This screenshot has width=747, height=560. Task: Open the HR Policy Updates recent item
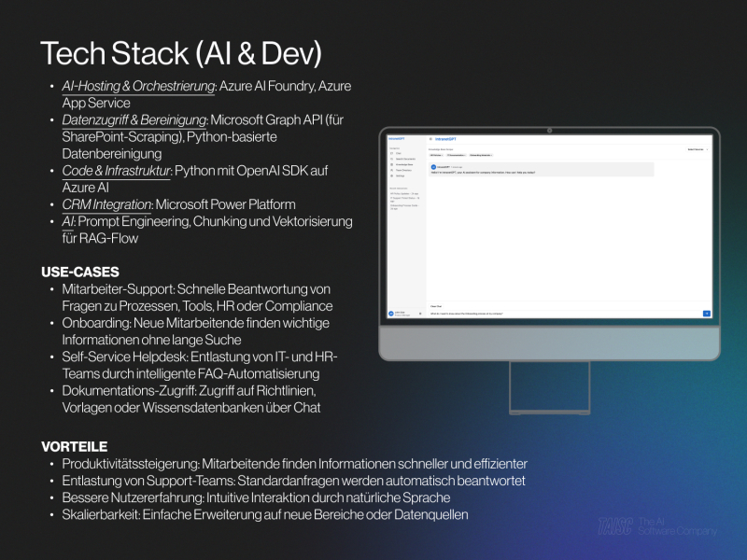[x=404, y=192]
